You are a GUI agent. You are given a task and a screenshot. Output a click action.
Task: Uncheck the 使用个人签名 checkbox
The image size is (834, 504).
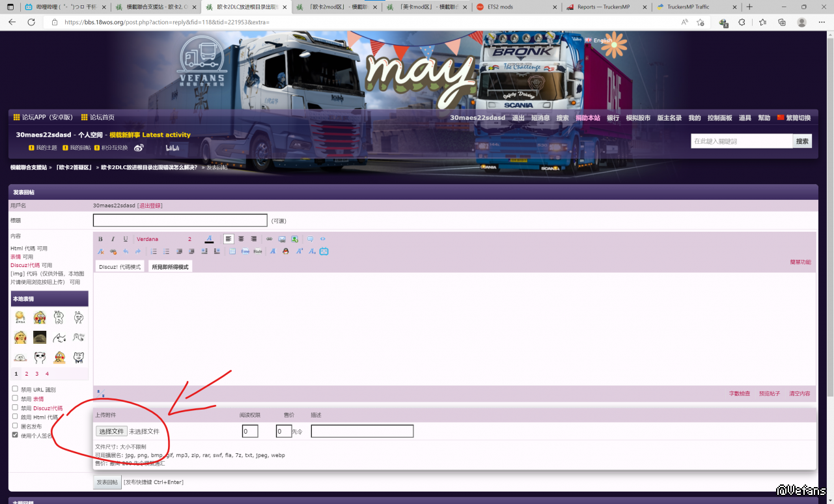coord(15,434)
